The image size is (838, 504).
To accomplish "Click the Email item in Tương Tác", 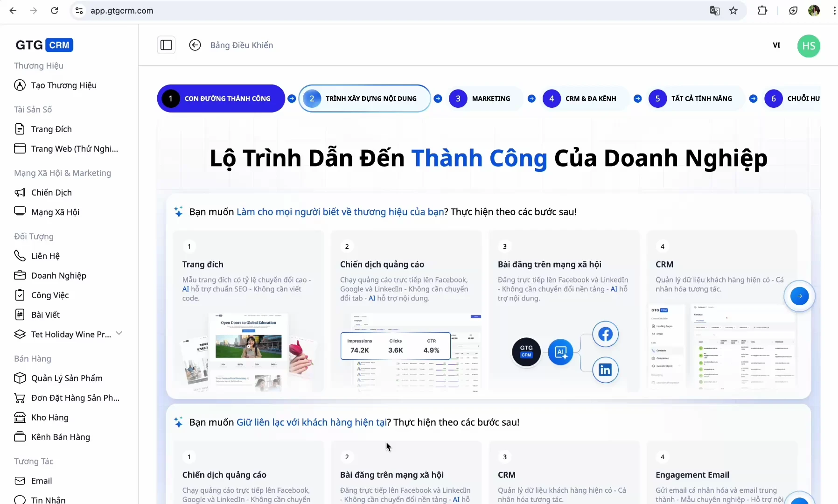I will point(42,481).
